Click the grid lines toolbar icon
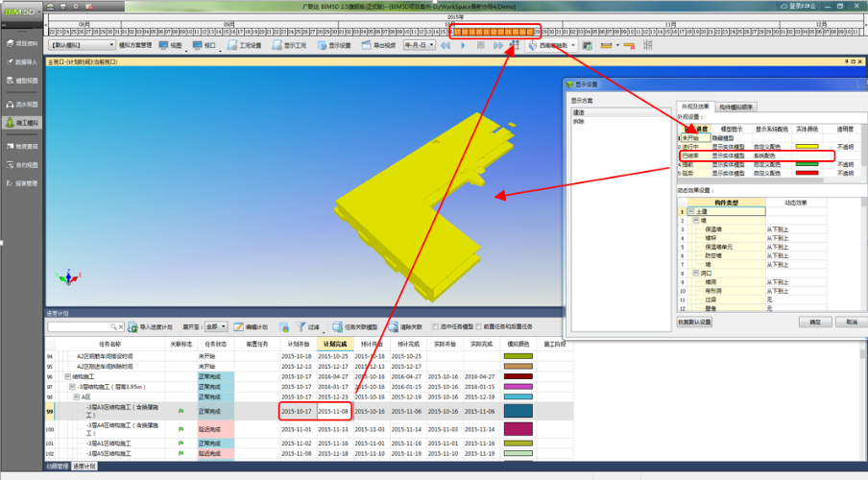Viewport: 868px width, 480px height. pos(648,45)
